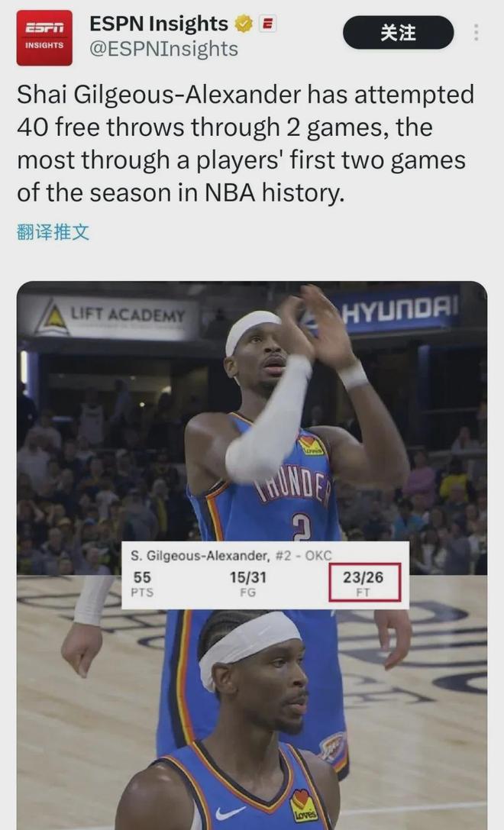Click the S. Gilgeous-Alexander #2 - OKC label
Image resolution: width=504 pixels, height=830 pixels.
tap(231, 556)
